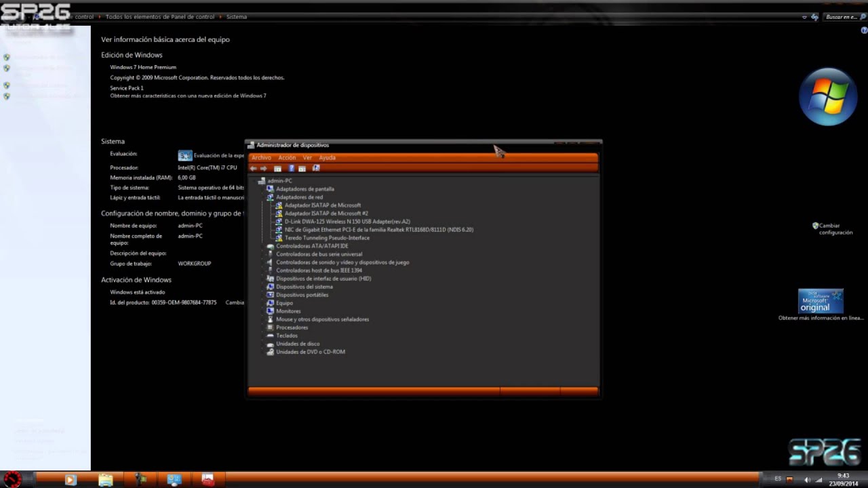Viewport: 868px width, 488px height.
Task: Expand the Adaptadores de pantalla node
Action: (x=263, y=189)
